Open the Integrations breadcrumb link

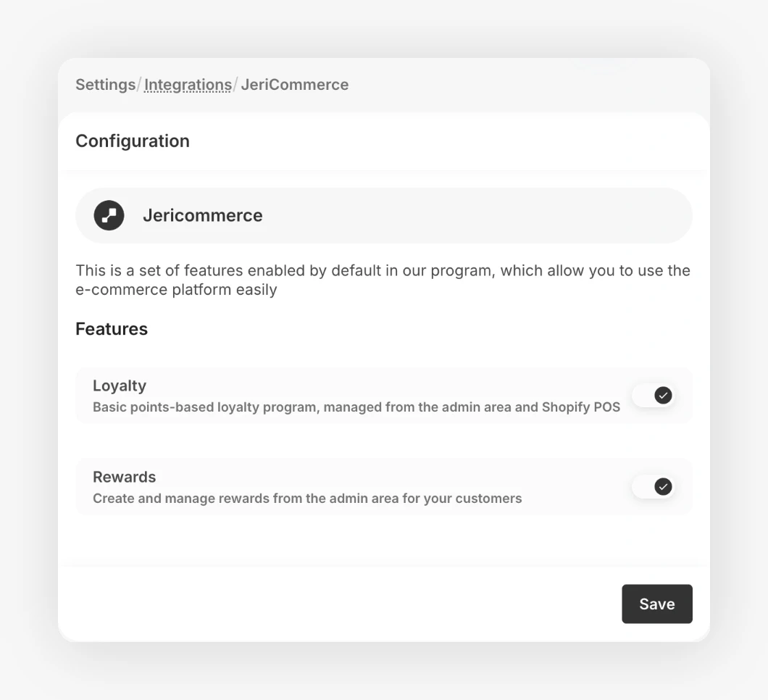coord(188,85)
